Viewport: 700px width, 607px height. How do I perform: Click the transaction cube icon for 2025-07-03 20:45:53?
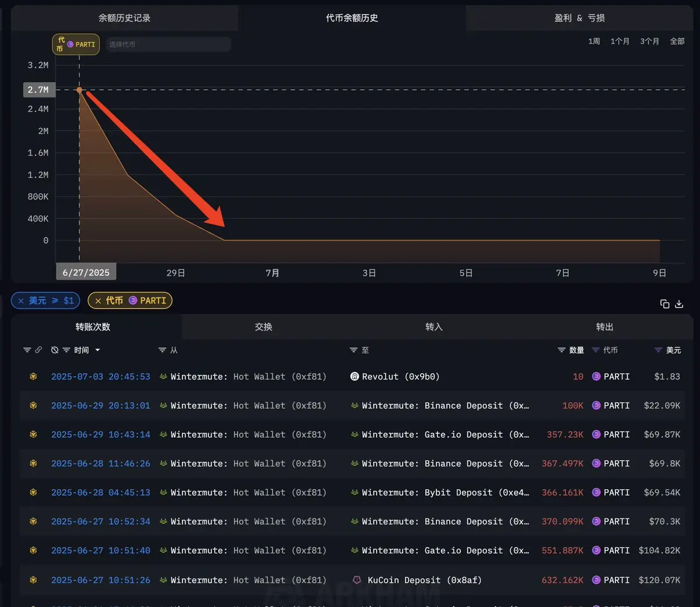click(x=33, y=377)
